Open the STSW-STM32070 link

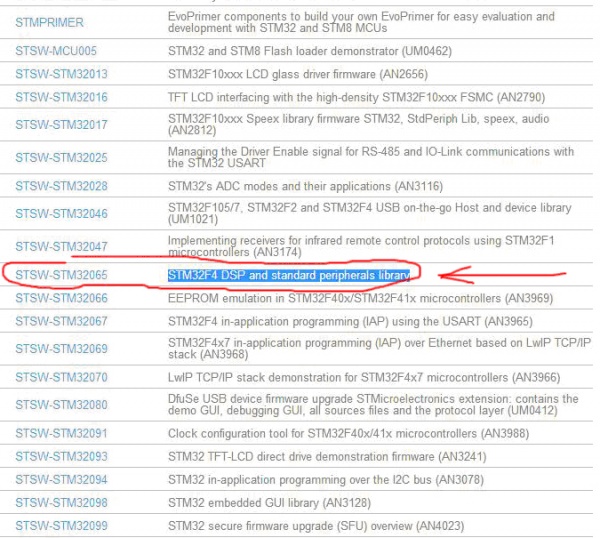(x=61, y=377)
